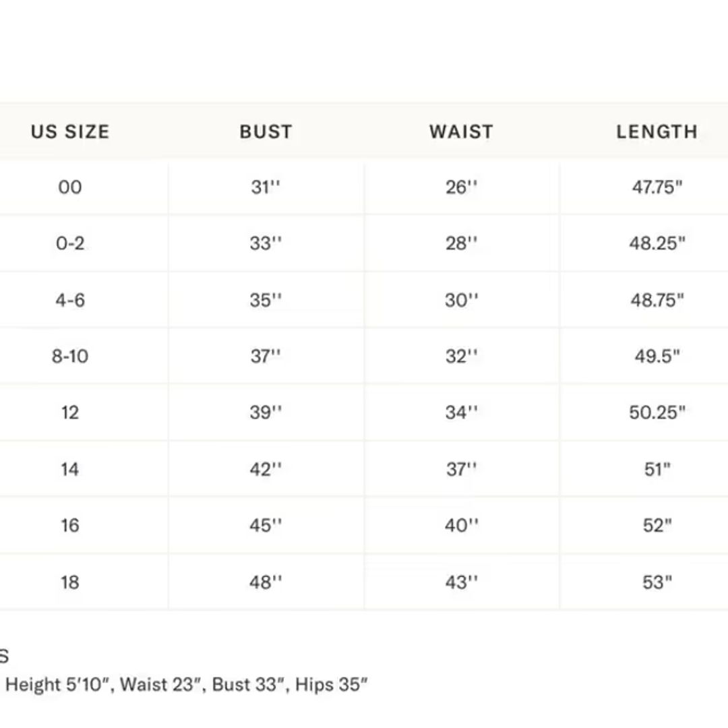This screenshot has width=728, height=728.
Task: Click the 47.75" length value
Action: click(657, 187)
